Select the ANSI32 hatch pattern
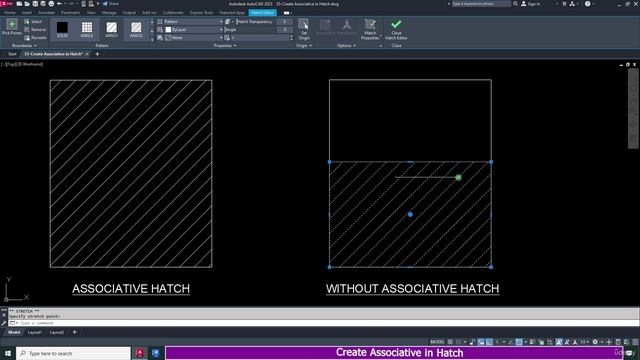 pos(136,29)
